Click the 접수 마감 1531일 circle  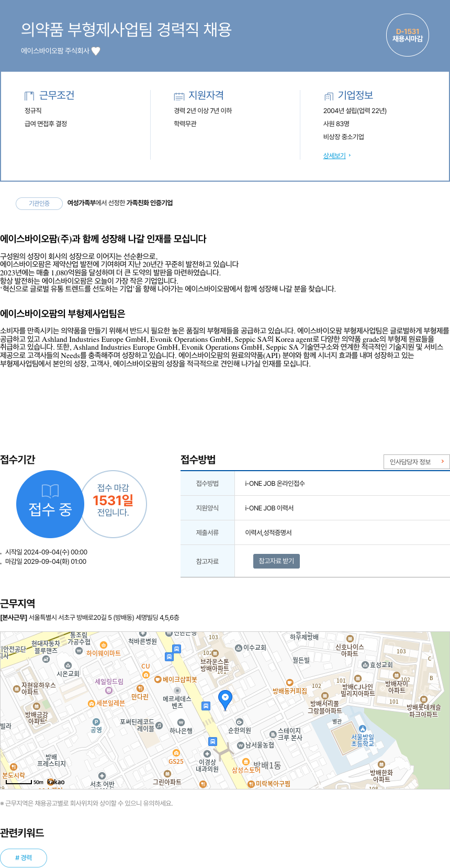pos(113,504)
